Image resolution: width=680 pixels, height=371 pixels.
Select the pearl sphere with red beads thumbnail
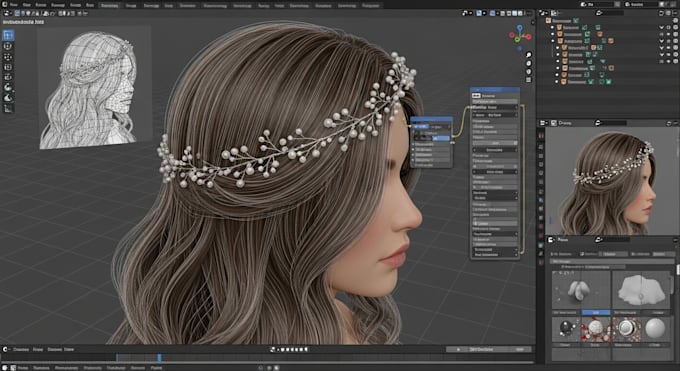[x=595, y=330]
